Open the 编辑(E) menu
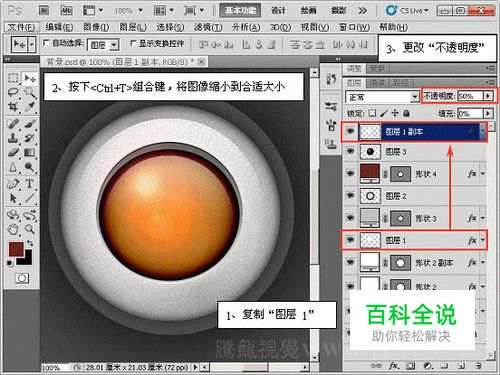 (x=59, y=27)
